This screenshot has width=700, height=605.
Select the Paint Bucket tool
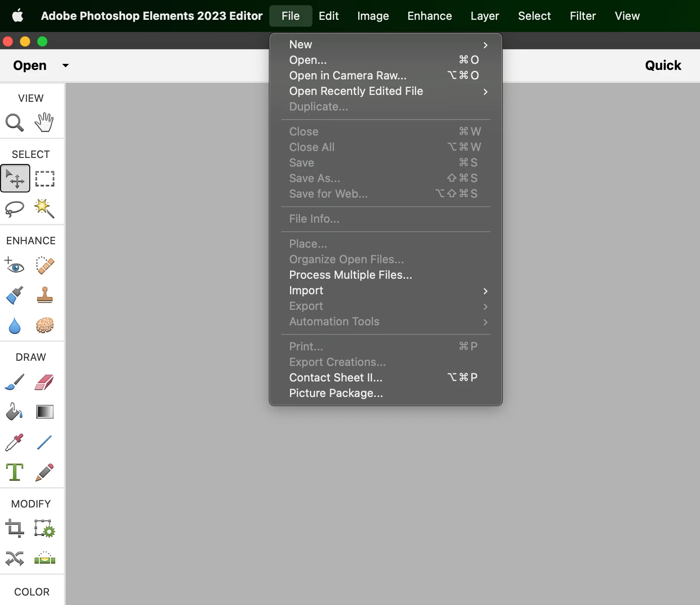[x=15, y=412]
